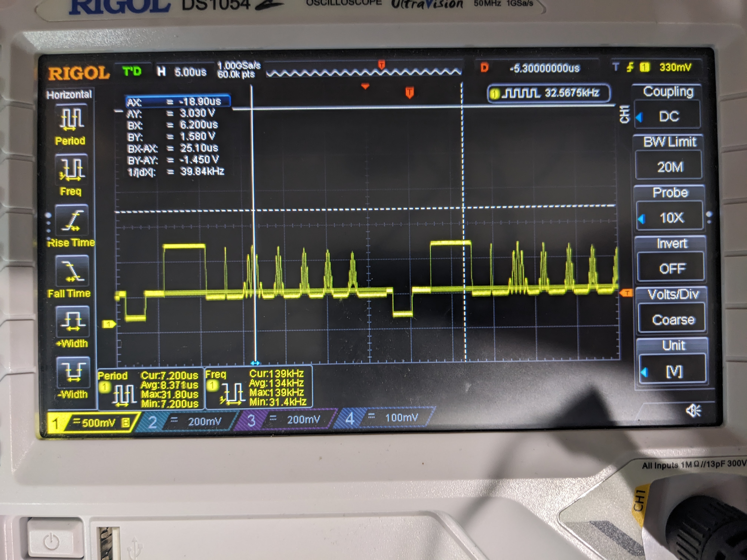Select the Fall Time measurement icon

point(72,271)
